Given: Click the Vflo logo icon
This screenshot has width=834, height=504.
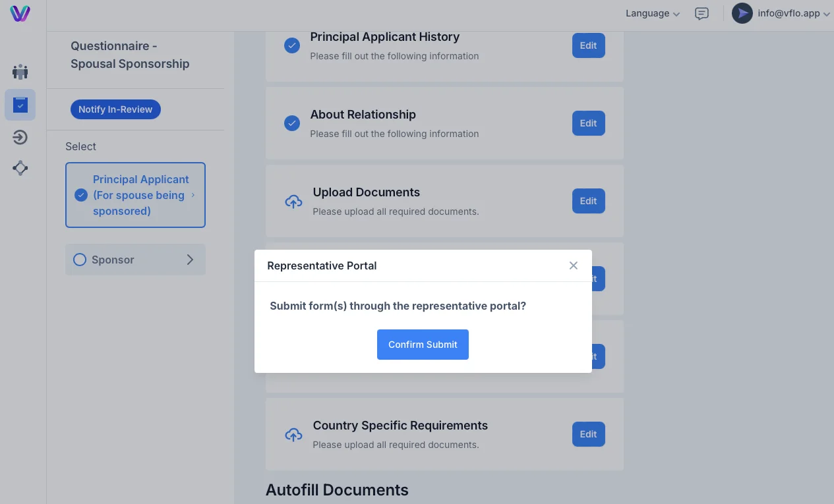Looking at the screenshot, I should (20, 13).
